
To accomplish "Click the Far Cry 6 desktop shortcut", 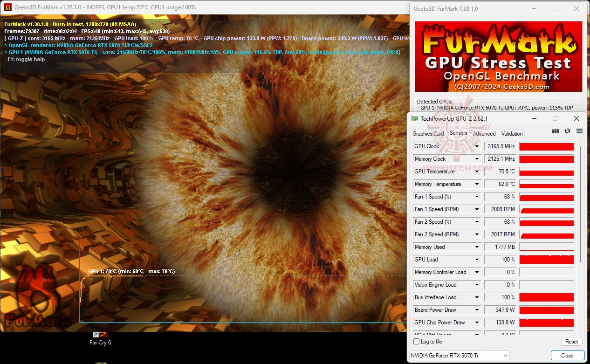I will 100,338.
